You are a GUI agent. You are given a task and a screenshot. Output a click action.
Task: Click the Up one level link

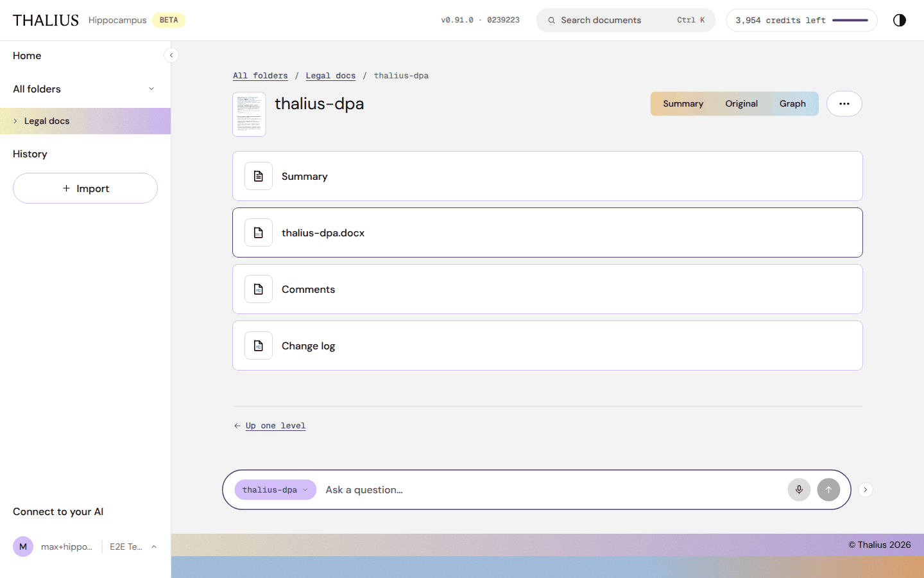pyautogui.click(x=275, y=426)
